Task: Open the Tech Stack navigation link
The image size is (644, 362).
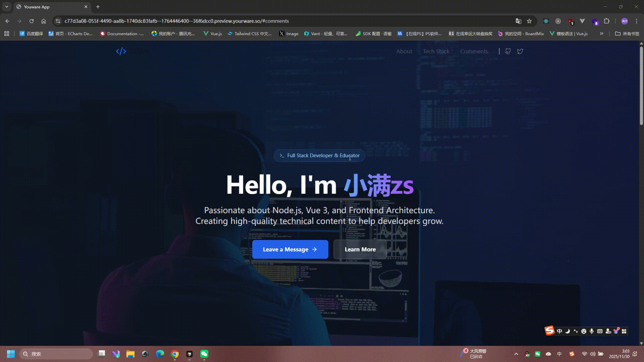Action: pos(436,51)
